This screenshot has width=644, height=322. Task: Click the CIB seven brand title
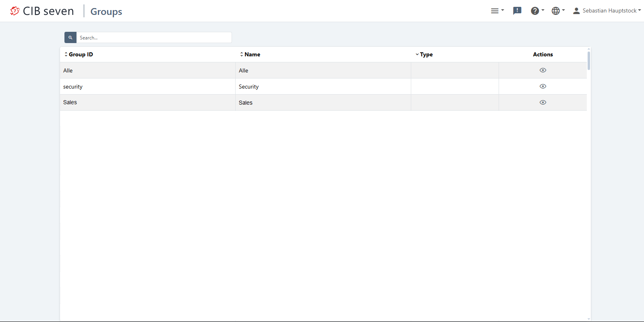[x=48, y=11]
